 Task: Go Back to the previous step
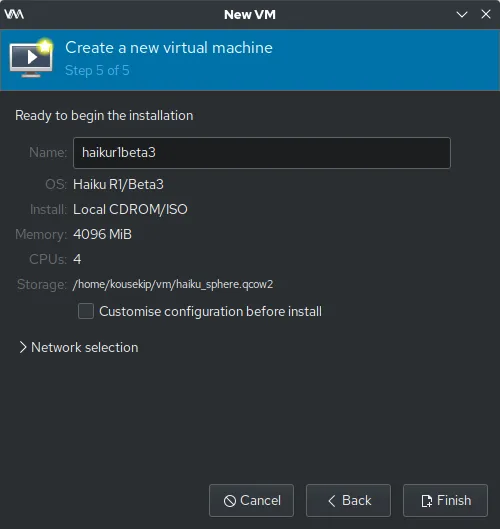348,500
